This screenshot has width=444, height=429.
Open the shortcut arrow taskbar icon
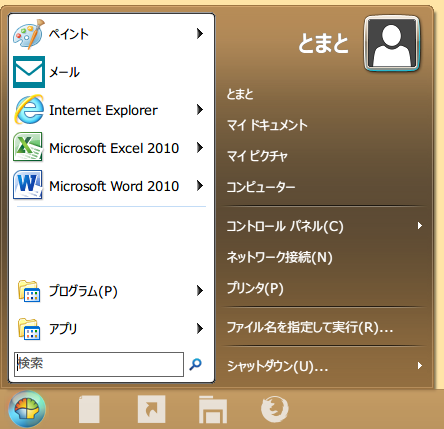point(152,409)
